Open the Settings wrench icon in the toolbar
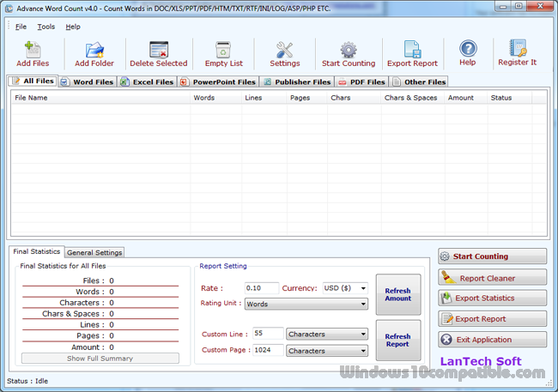Screen dimensions: 558x392 click(x=284, y=50)
